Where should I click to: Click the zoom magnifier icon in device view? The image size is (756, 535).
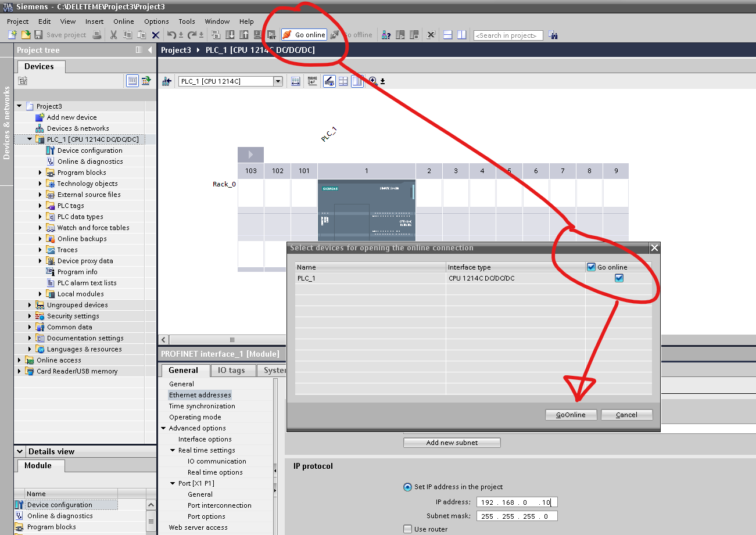click(373, 81)
